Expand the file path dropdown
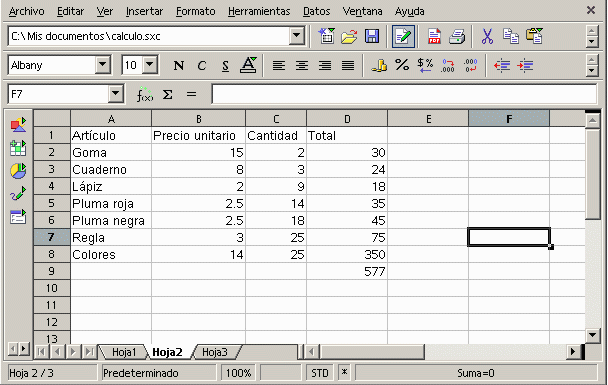608x385 pixels. pos(297,36)
